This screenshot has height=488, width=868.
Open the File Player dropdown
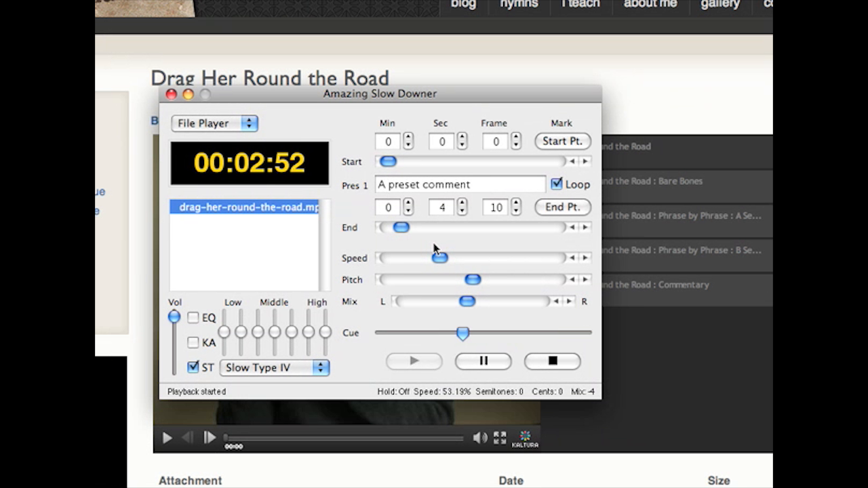point(214,123)
